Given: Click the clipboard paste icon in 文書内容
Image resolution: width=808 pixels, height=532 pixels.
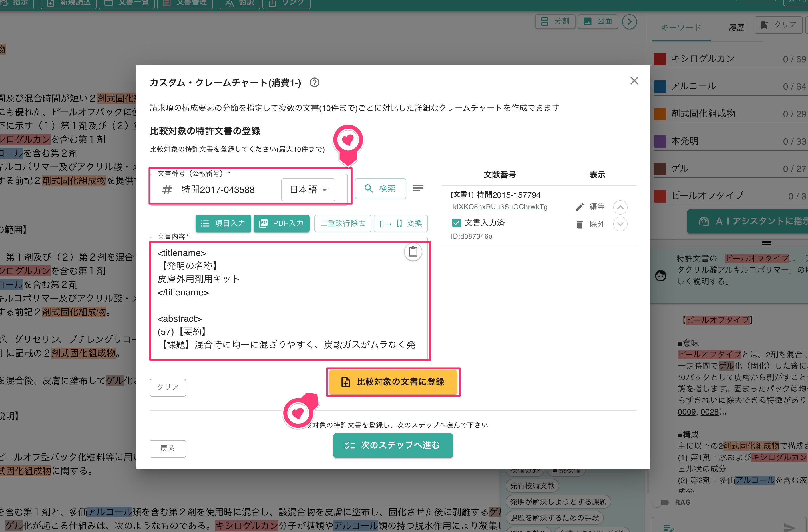Looking at the screenshot, I should coord(413,252).
